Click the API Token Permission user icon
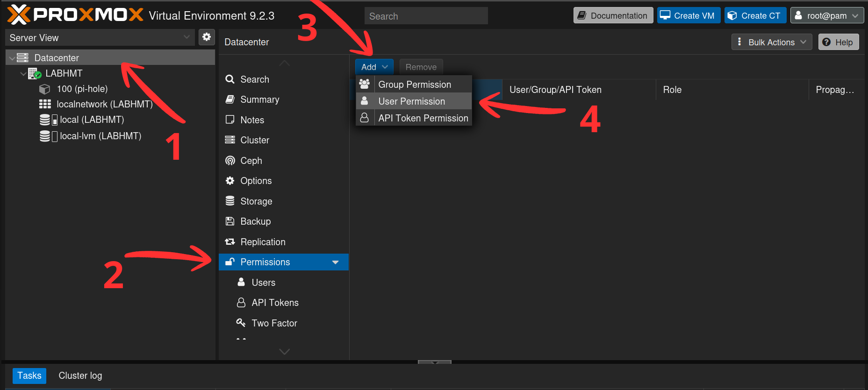 click(x=365, y=118)
